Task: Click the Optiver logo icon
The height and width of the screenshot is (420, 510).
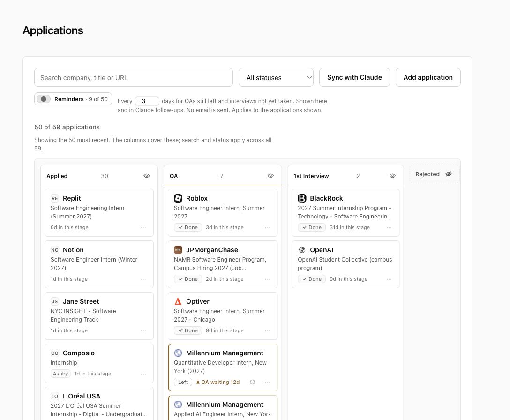Action: point(178,301)
